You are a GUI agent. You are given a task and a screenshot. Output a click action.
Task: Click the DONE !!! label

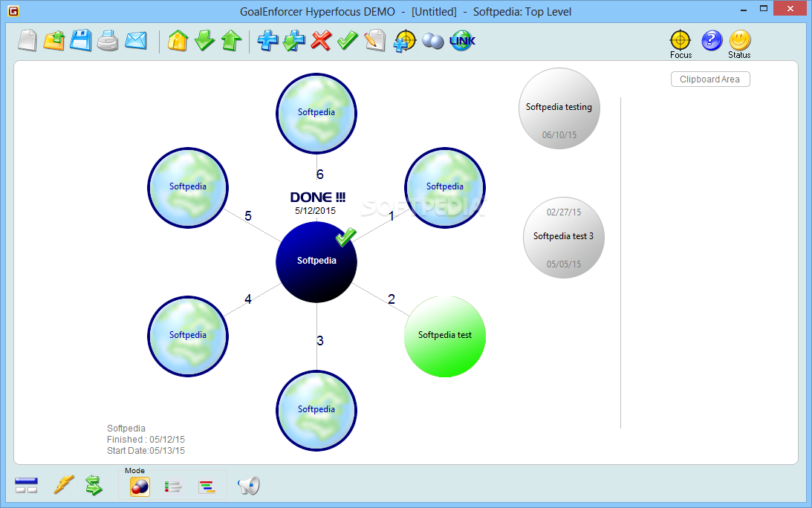pyautogui.click(x=317, y=198)
